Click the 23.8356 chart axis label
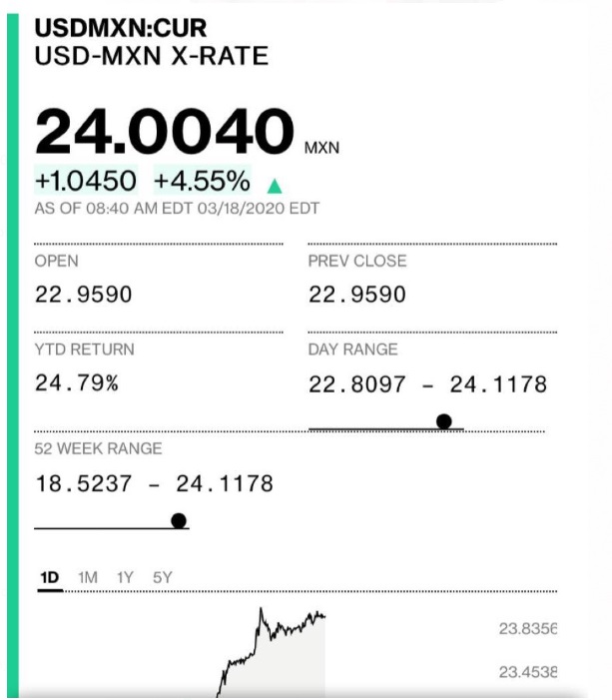This screenshot has height=700, width=612. click(527, 629)
